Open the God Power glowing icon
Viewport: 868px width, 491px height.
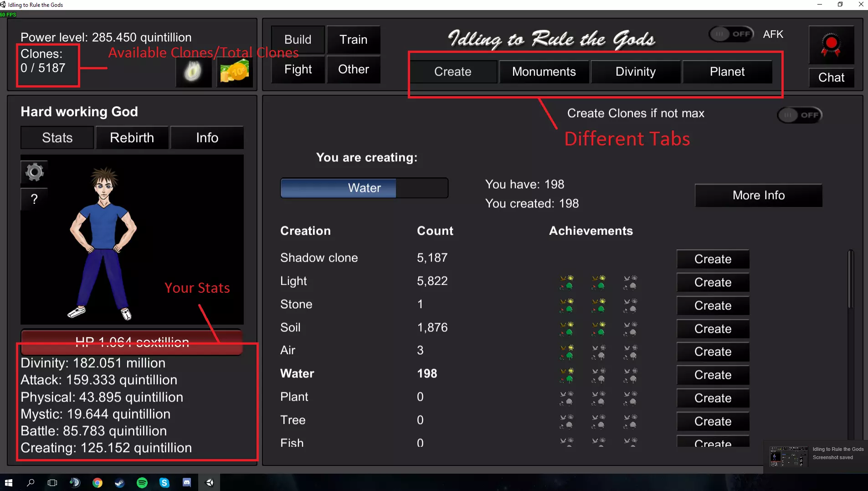(193, 72)
